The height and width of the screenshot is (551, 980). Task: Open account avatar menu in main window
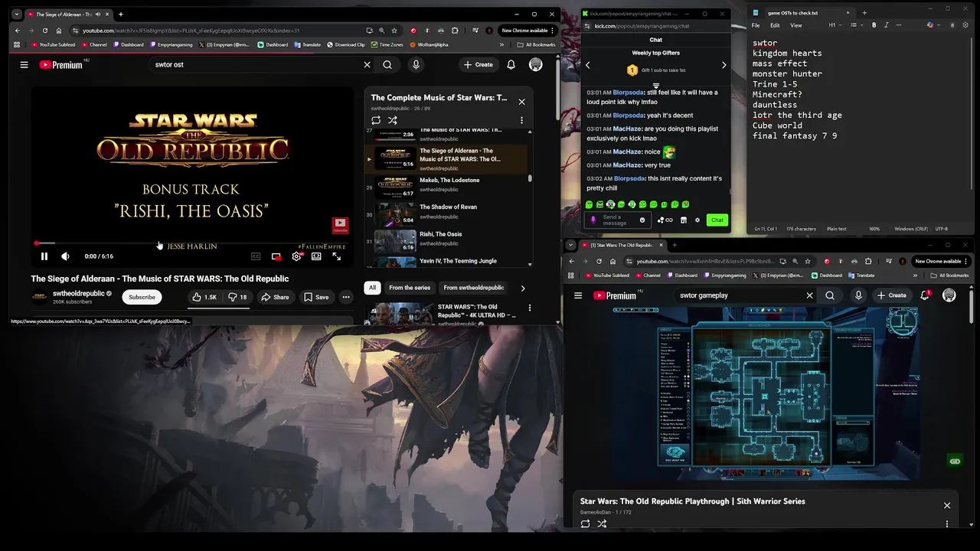click(536, 65)
